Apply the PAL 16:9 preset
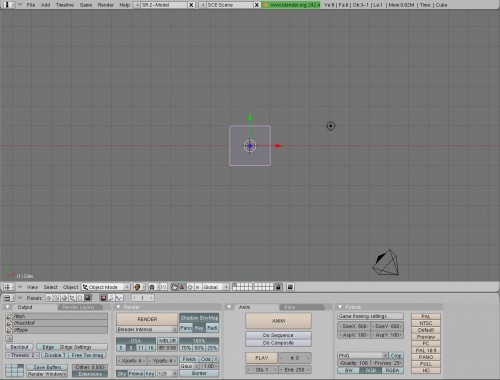This screenshot has width=500, height=380. [426, 350]
